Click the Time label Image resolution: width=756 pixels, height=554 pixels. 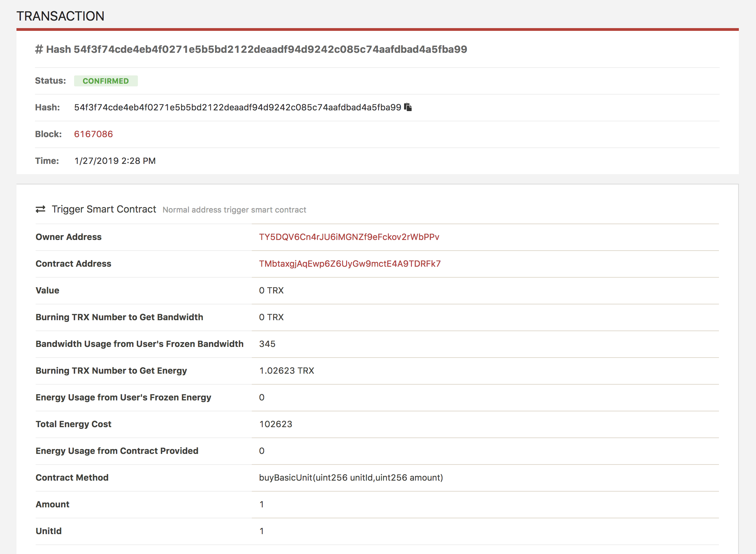pyautogui.click(x=47, y=161)
